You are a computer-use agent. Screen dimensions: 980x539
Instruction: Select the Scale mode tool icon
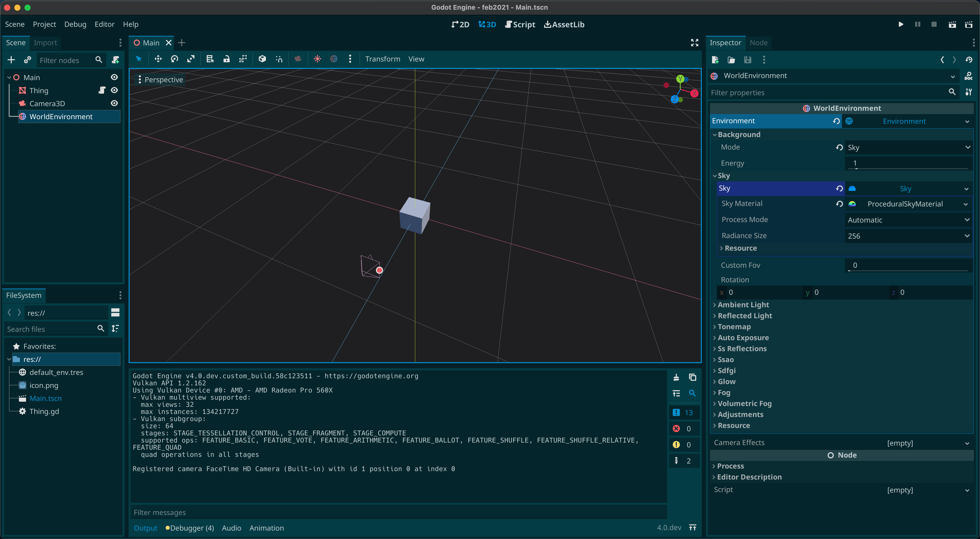tap(191, 59)
